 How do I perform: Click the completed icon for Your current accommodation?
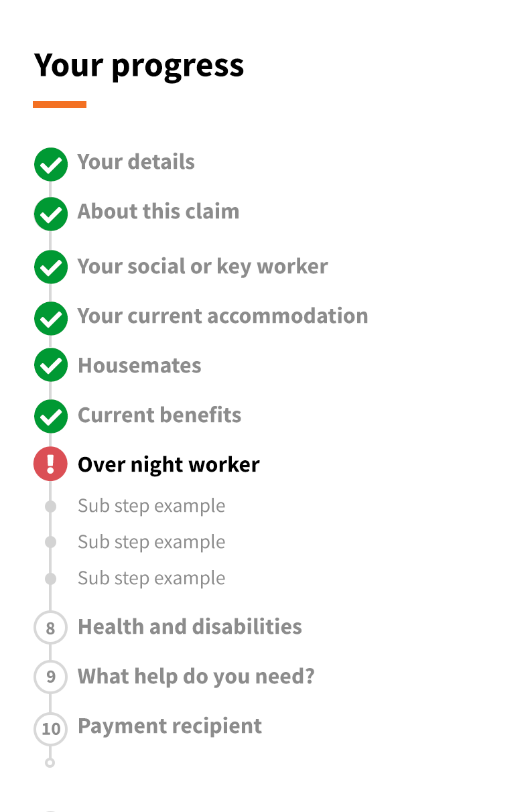click(x=50, y=318)
